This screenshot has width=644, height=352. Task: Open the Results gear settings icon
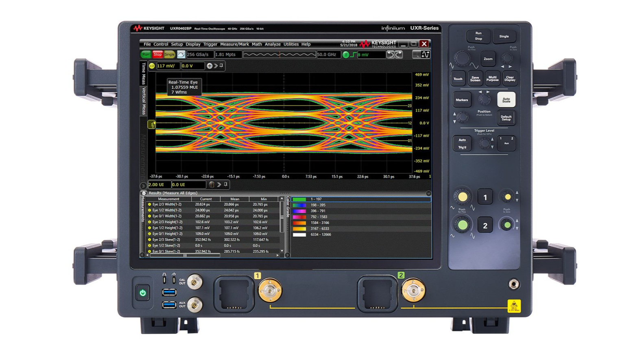pos(144,193)
